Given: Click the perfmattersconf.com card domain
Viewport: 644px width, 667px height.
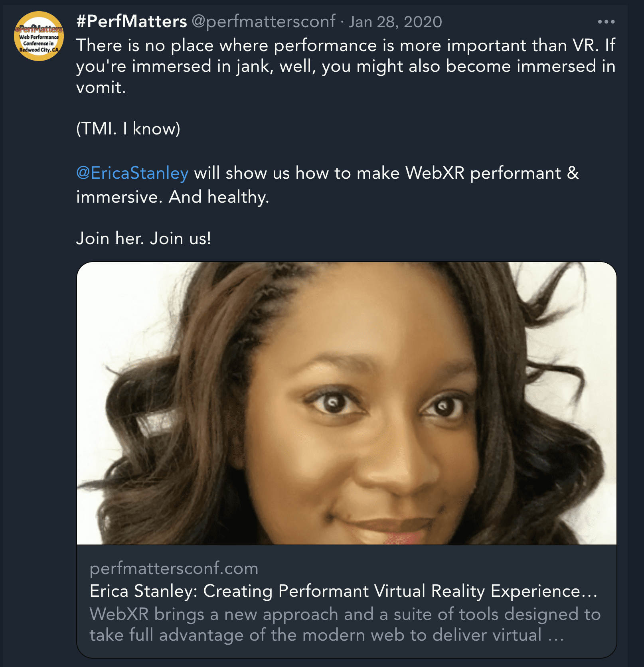Looking at the screenshot, I should pyautogui.click(x=174, y=568).
